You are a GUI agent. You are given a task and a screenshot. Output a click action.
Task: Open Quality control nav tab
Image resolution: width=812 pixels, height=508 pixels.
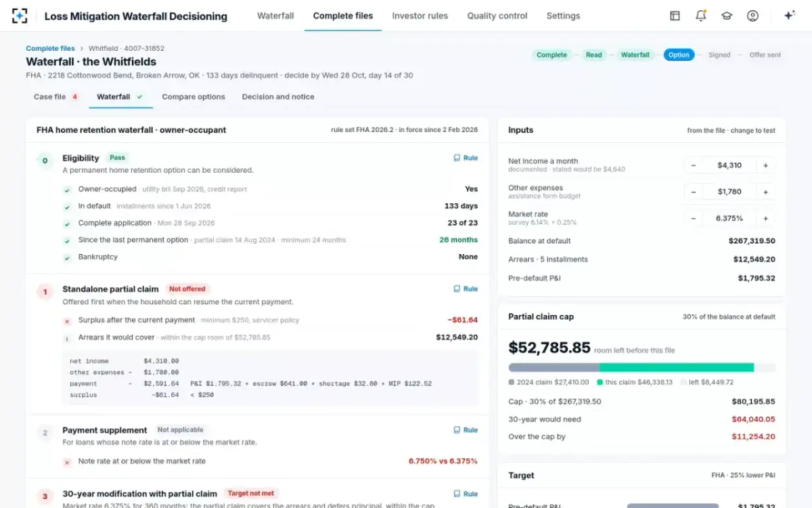[497, 16]
